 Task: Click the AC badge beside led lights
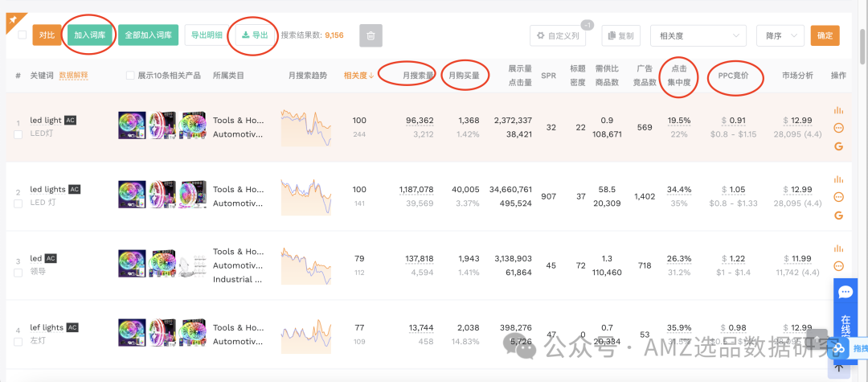(74, 189)
